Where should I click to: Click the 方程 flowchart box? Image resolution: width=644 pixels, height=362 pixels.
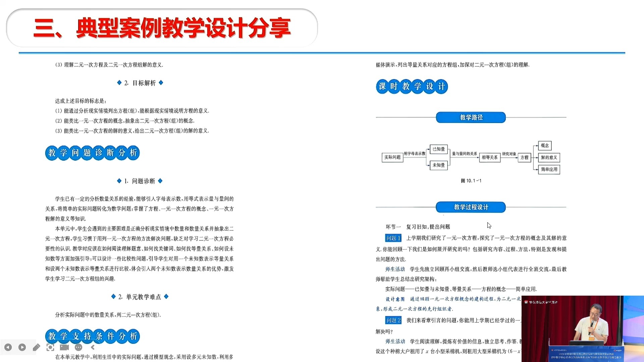[525, 157]
